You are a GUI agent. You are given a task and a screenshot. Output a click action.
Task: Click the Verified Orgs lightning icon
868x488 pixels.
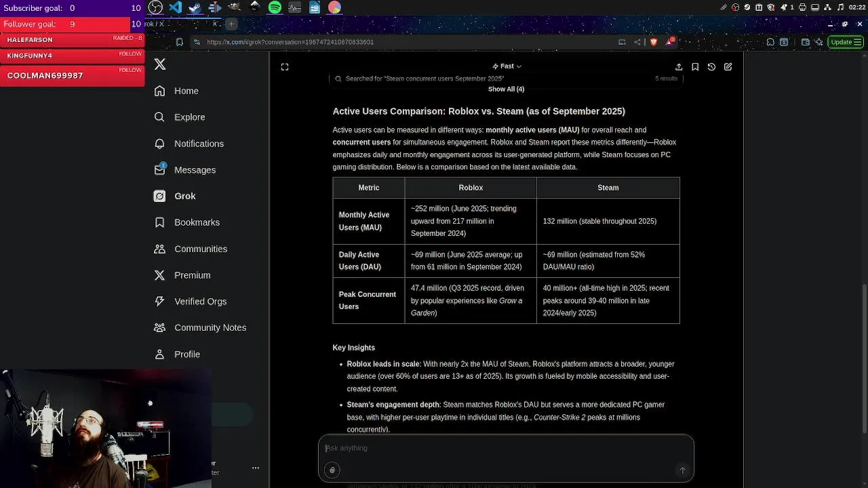pos(159,302)
